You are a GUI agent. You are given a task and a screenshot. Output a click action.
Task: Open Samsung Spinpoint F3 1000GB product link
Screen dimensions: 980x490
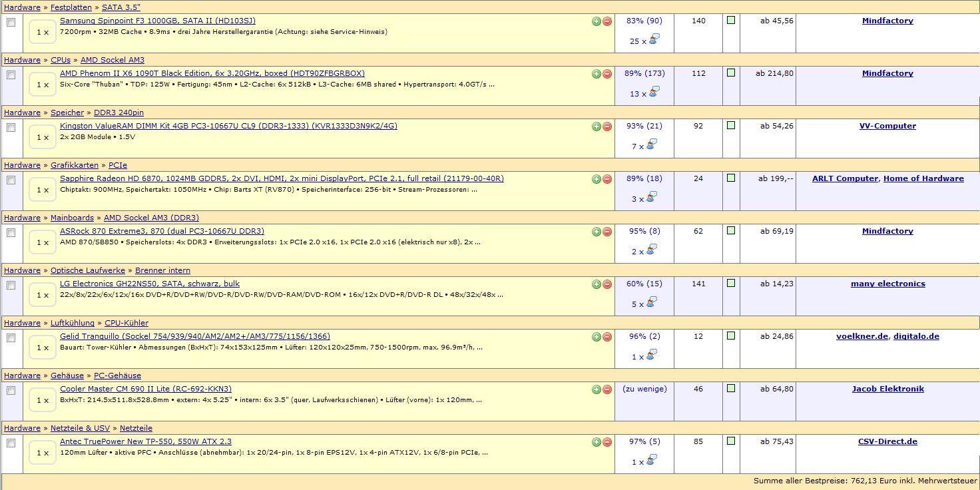pyautogui.click(x=158, y=21)
